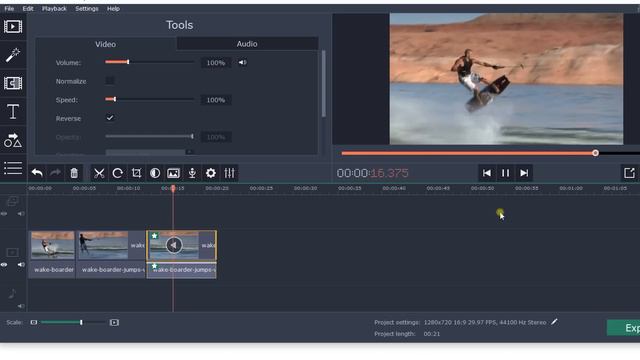The image size is (640, 360).
Task: Skip to previous frame
Action: point(487,173)
